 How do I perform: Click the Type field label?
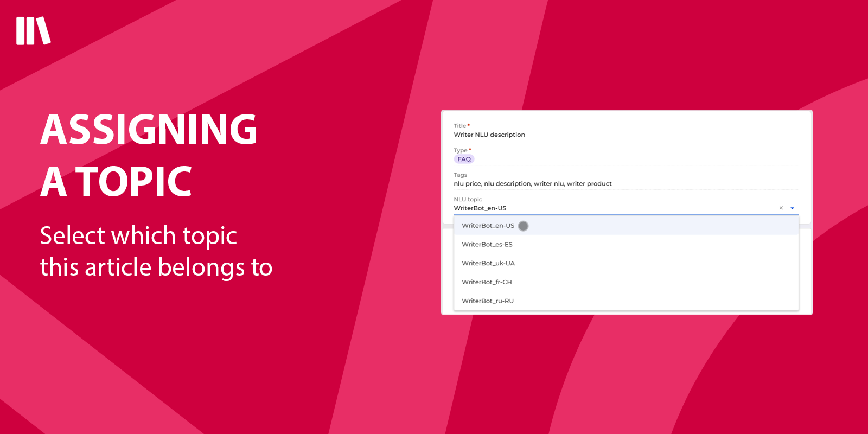coord(461,150)
